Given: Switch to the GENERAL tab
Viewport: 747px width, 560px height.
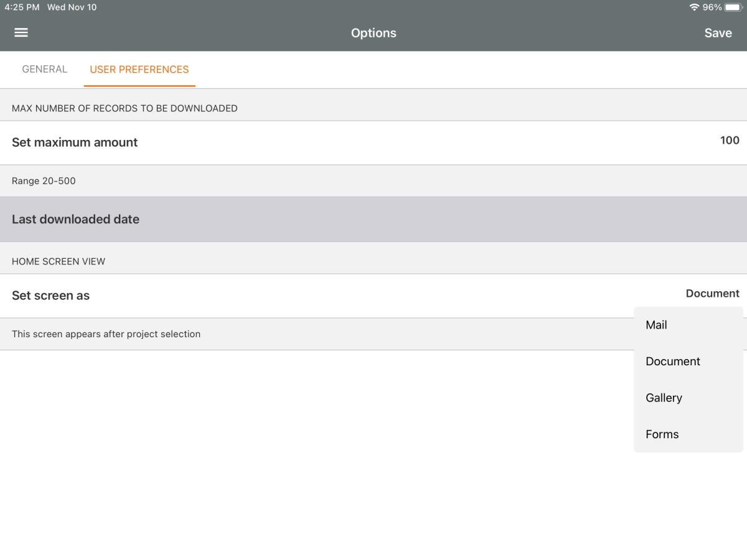Looking at the screenshot, I should coord(44,69).
